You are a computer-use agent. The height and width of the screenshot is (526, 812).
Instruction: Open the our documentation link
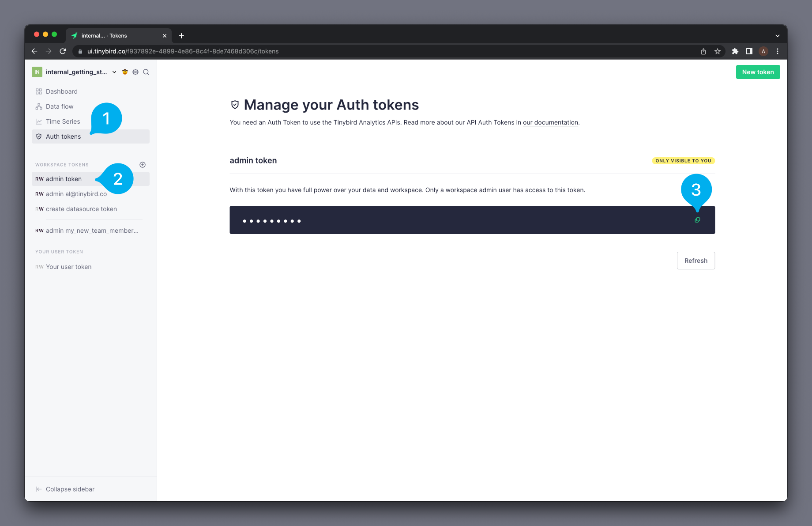pyautogui.click(x=550, y=122)
